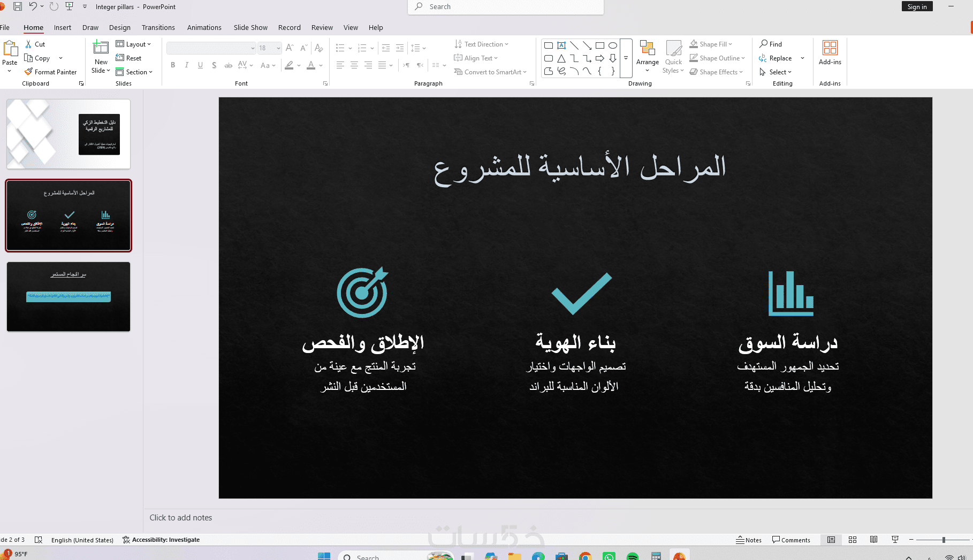Open Add-ins icon
This screenshot has width=973, height=560.
pyautogui.click(x=830, y=48)
